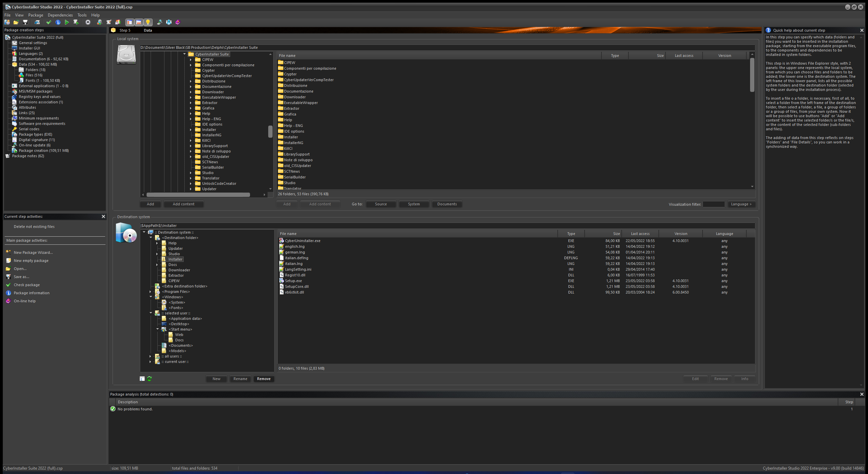Click the Check package activity
This screenshot has width=868, height=474.
[27, 285]
